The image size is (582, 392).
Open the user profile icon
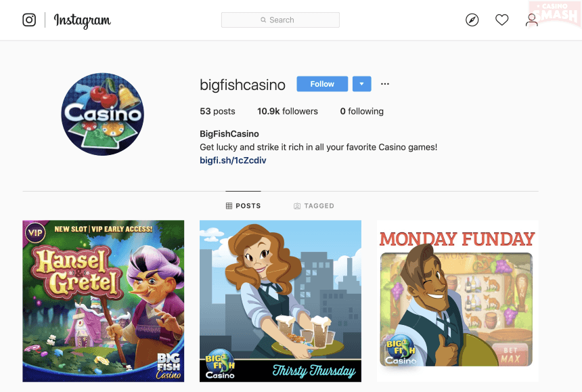click(531, 20)
